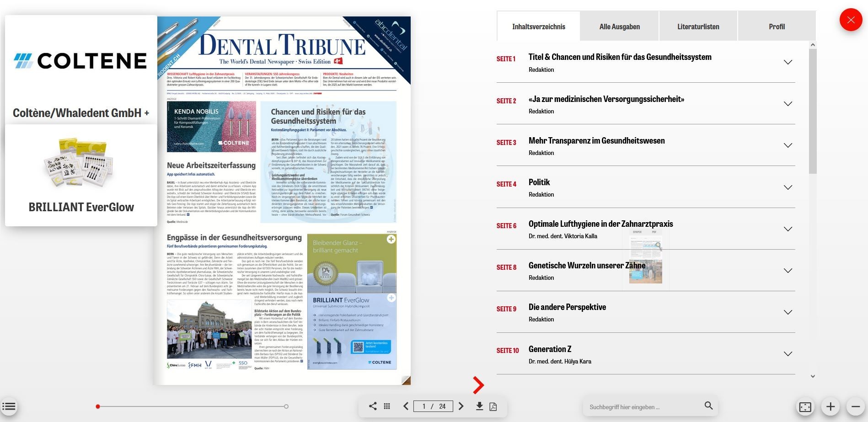868x422 pixels.
Task: Share the e-paper via the share icon
Action: 373,406
